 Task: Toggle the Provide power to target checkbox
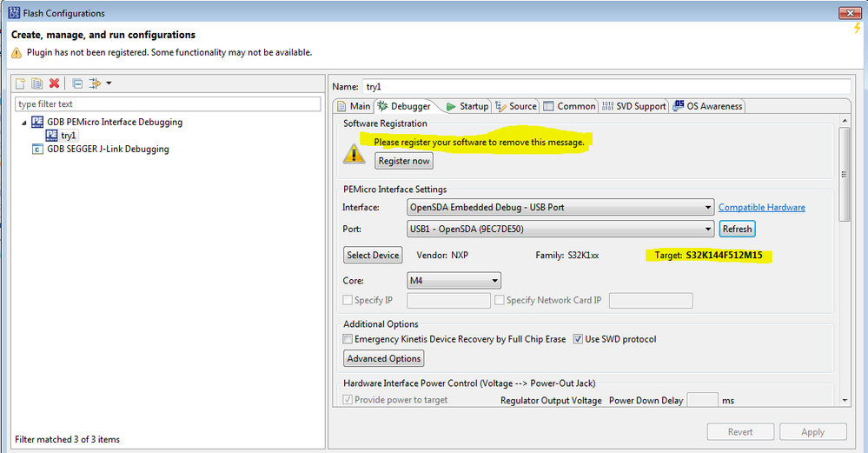point(348,399)
